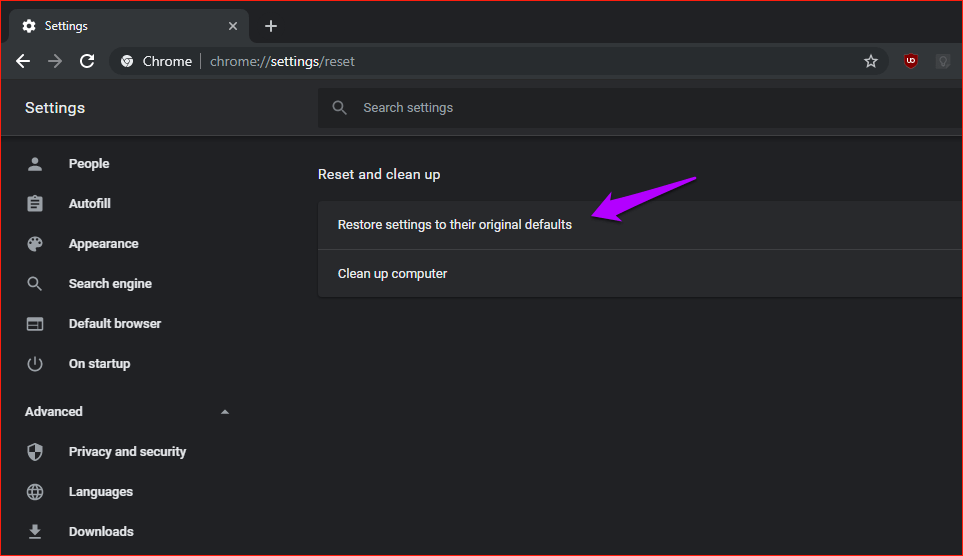Click the Appearance palette icon
Viewport: 963px width, 556px height.
pyautogui.click(x=35, y=244)
